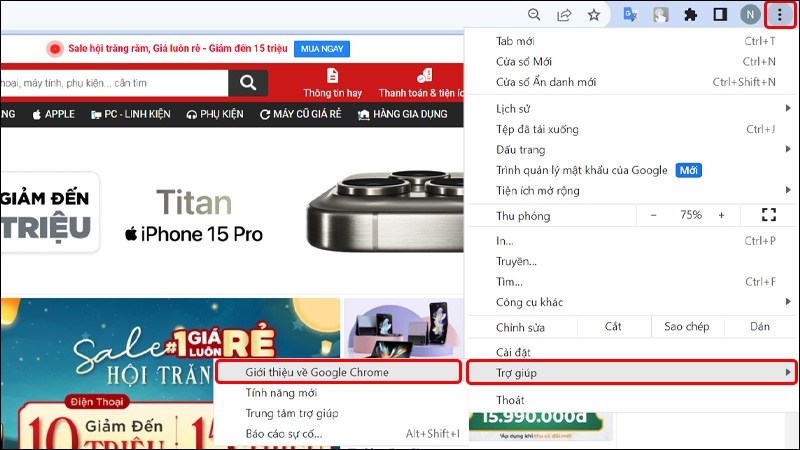Click the Sale hội trăng rằm announcement text
The image size is (800, 450).
(178, 48)
